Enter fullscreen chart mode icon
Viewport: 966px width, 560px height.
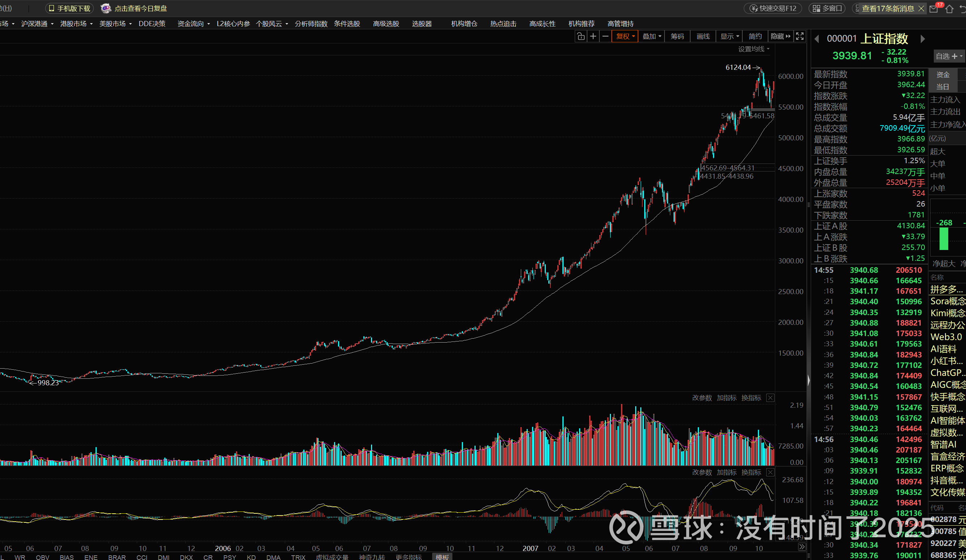(x=800, y=37)
